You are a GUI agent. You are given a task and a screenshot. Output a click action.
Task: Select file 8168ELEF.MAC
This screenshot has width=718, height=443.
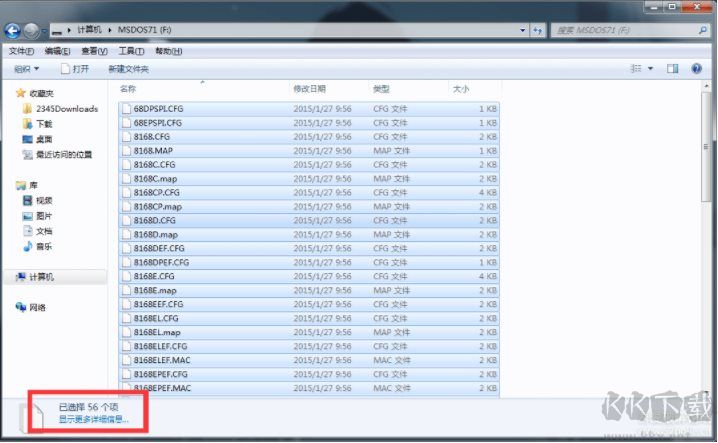(x=309, y=361)
